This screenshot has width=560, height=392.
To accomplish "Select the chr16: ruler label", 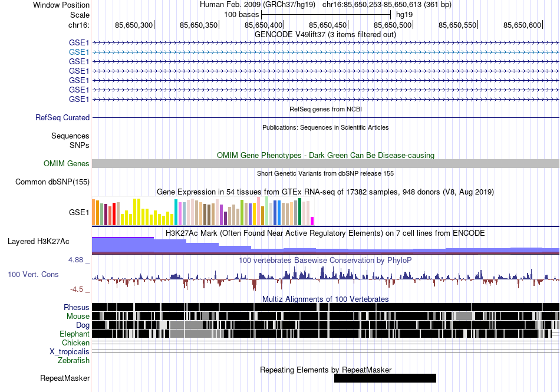I will [x=78, y=25].
